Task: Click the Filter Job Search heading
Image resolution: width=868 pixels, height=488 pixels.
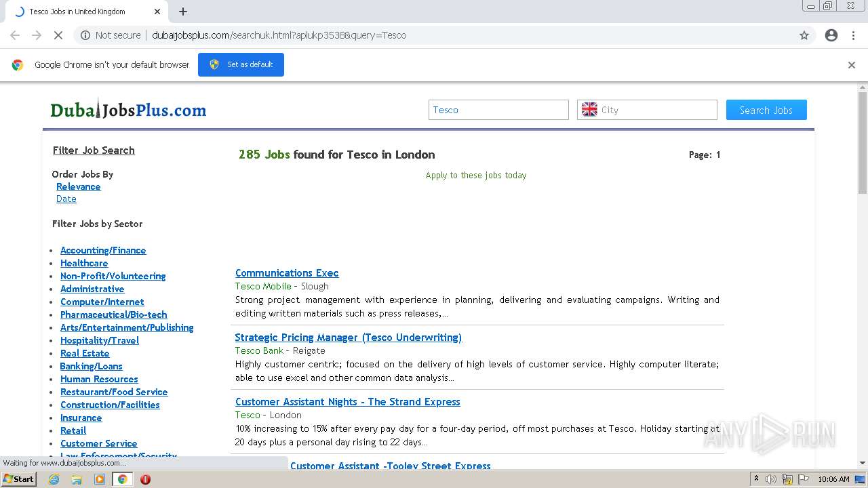Action: (94, 150)
